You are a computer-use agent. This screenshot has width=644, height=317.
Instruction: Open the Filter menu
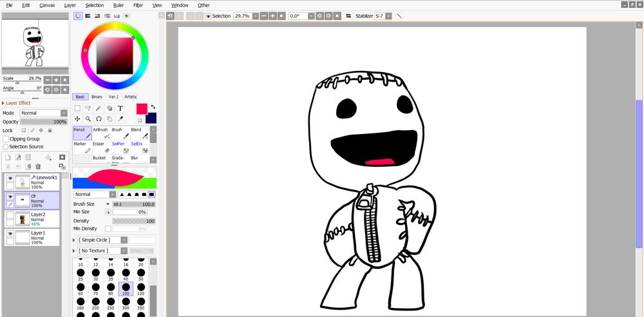(x=138, y=5)
